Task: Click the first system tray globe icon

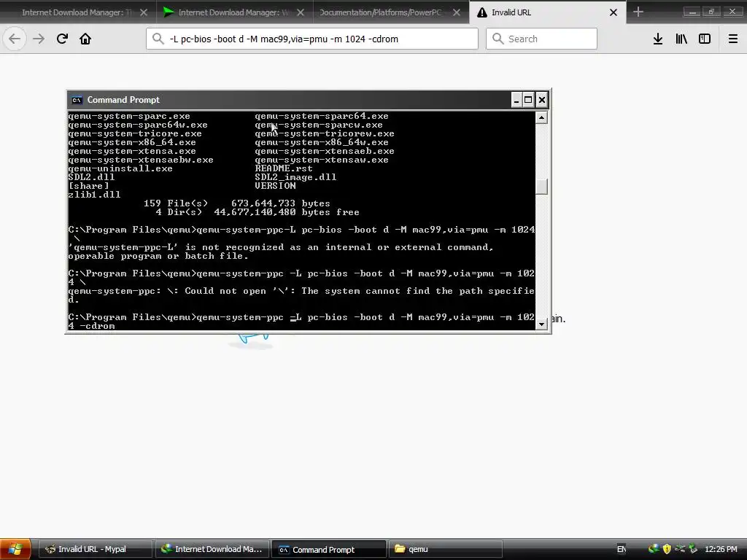Action: [654, 550]
